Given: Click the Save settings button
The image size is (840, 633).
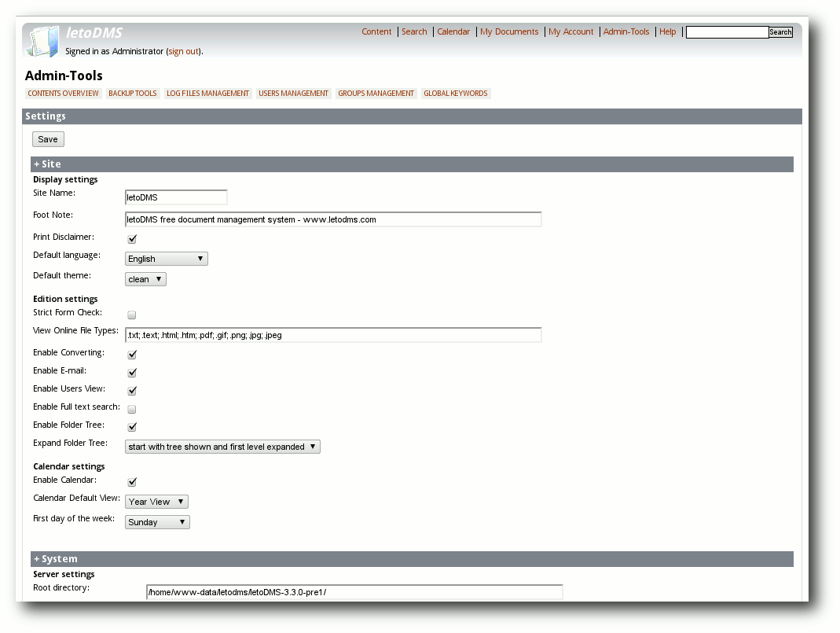Looking at the screenshot, I should (x=48, y=139).
